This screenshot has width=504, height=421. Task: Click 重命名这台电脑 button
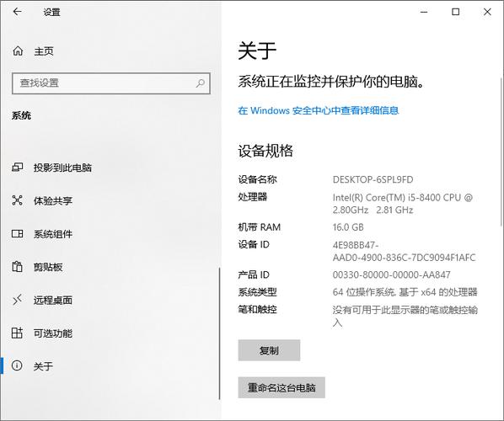pos(281,387)
